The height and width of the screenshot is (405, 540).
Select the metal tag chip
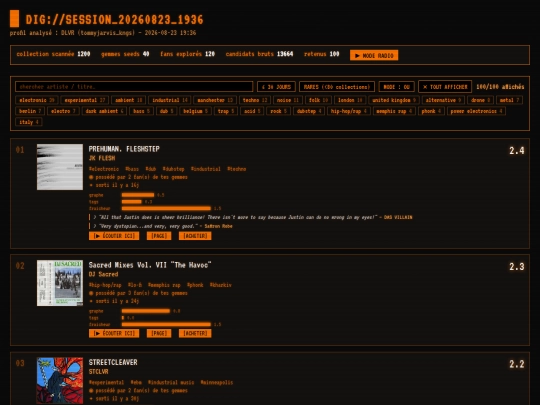tap(509, 100)
